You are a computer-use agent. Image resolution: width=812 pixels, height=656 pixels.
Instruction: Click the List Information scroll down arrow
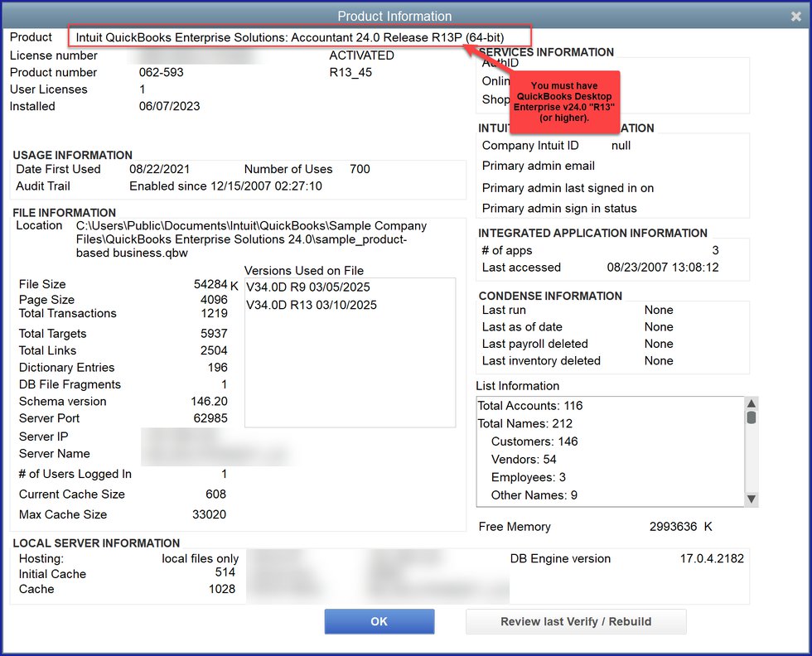752,499
